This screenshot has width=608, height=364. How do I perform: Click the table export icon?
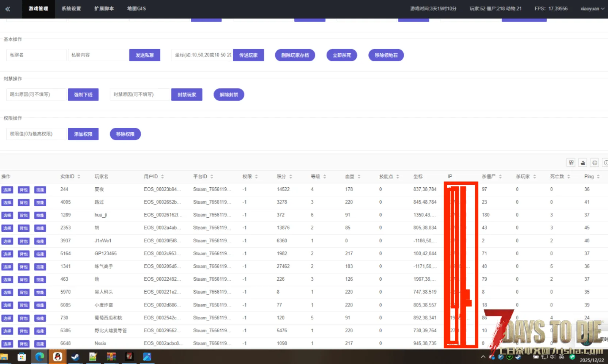(583, 163)
